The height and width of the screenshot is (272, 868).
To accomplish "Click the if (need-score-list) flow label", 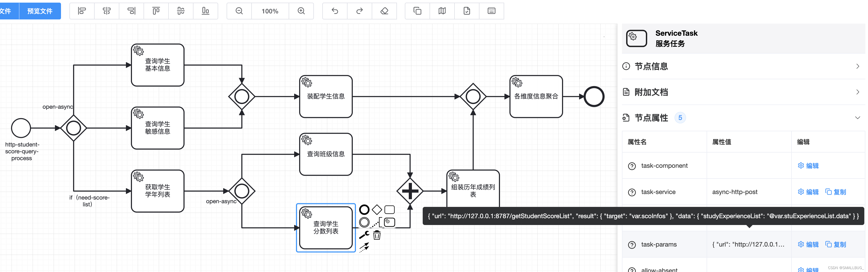I will point(89,201).
